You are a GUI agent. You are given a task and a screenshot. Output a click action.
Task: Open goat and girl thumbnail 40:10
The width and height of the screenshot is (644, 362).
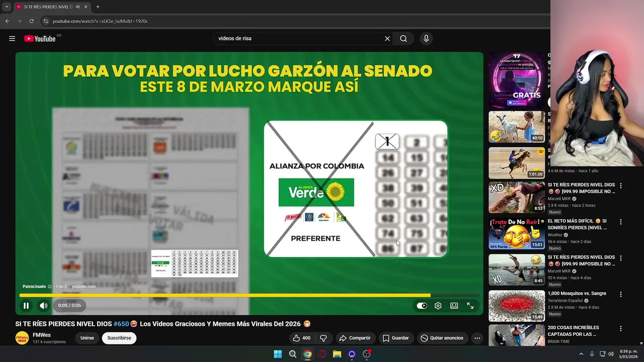pos(517,127)
